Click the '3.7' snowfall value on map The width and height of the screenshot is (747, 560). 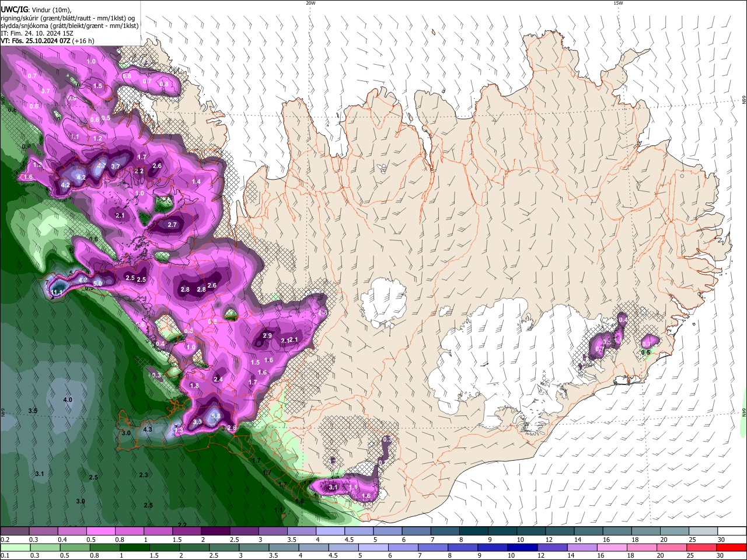pyautogui.click(x=116, y=166)
